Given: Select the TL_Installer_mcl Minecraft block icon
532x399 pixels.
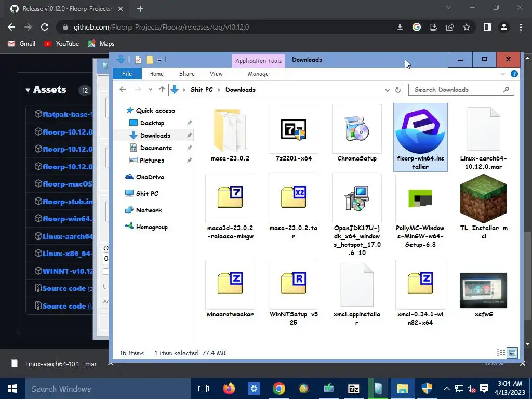Looking at the screenshot, I should tap(484, 198).
